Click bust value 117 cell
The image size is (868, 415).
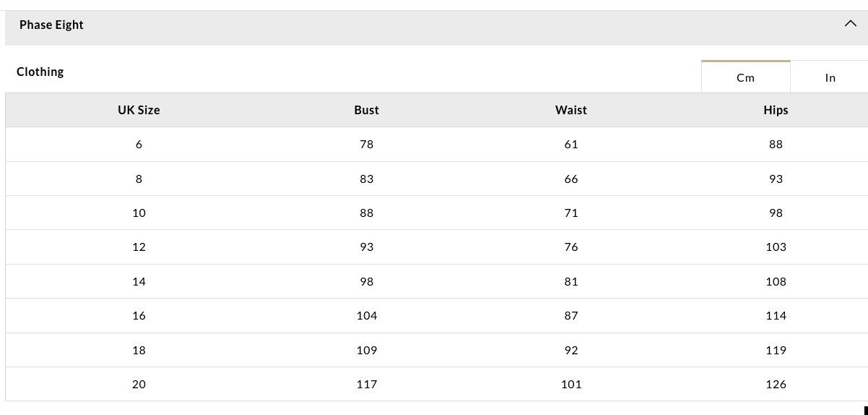click(366, 384)
